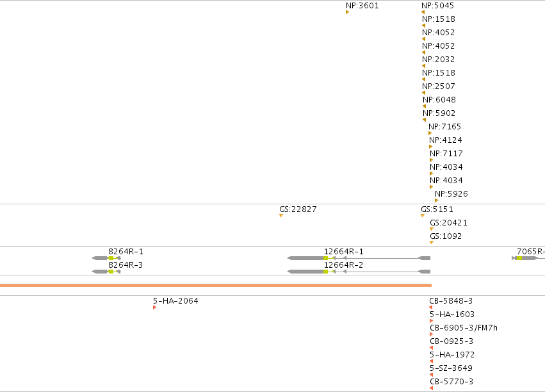Click the orange horizontal span bar
Screen dimensions: 545x392
216,285
